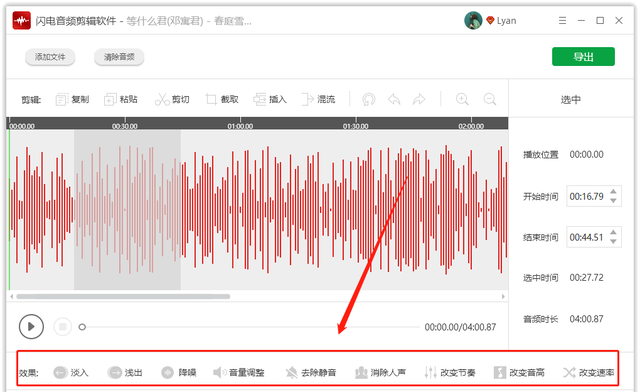Click the app logo icon
The height and width of the screenshot is (392, 640).
tap(22, 20)
